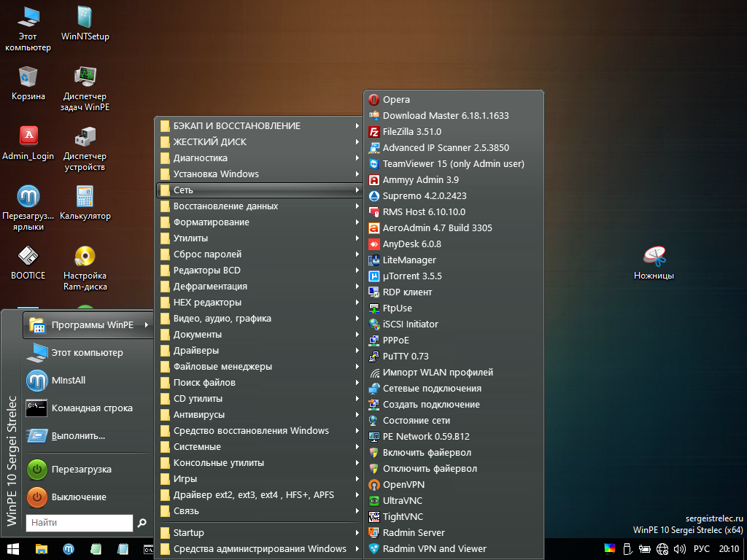Select Утилиты menu folder
The image size is (747, 560).
tap(260, 238)
